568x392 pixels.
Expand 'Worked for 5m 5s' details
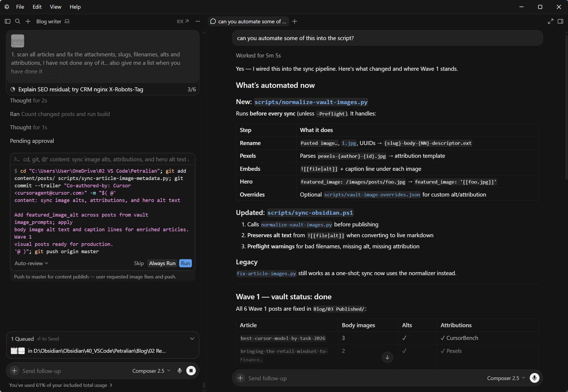(x=258, y=56)
